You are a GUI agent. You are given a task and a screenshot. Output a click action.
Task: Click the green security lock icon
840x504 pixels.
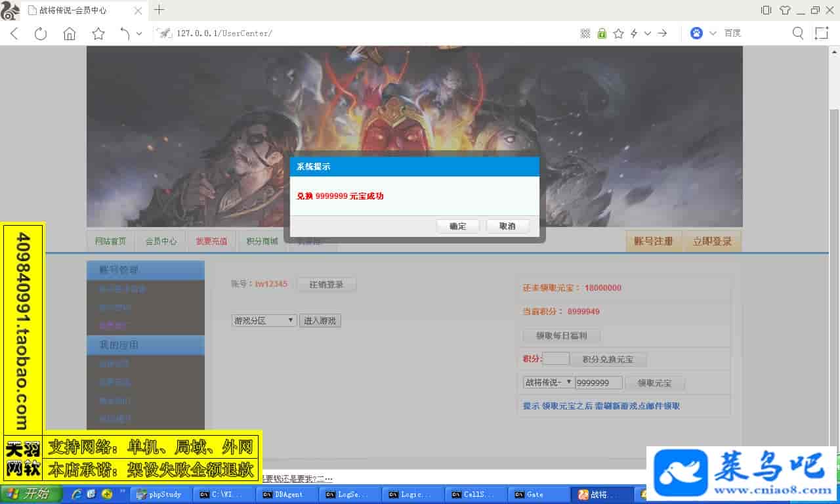click(602, 33)
